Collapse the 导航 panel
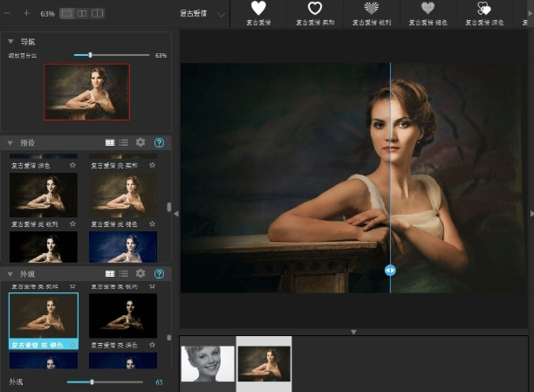The height and width of the screenshot is (392, 534). point(10,41)
